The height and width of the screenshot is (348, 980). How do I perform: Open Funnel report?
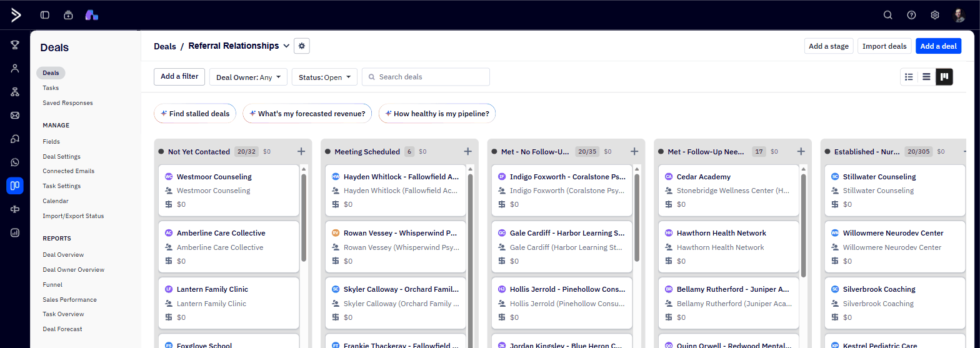(x=52, y=285)
